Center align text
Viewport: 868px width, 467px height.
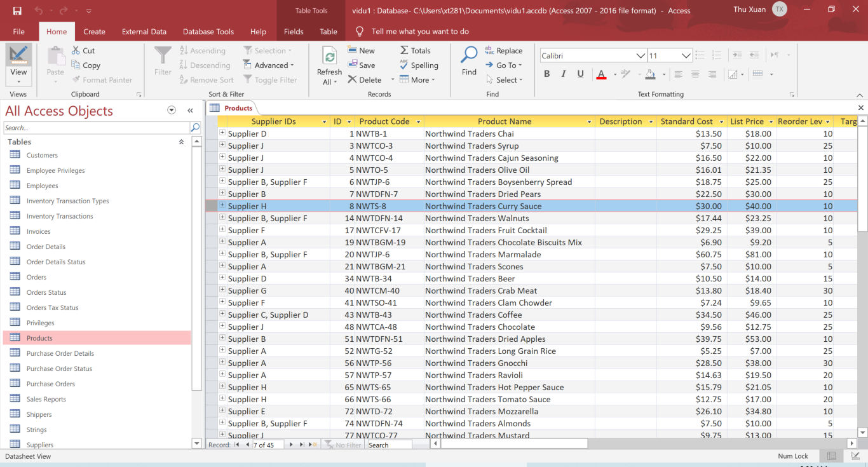(x=695, y=74)
